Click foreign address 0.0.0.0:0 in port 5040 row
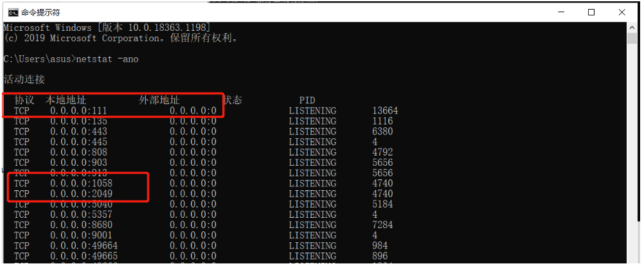644x266 pixels. pos(193,204)
